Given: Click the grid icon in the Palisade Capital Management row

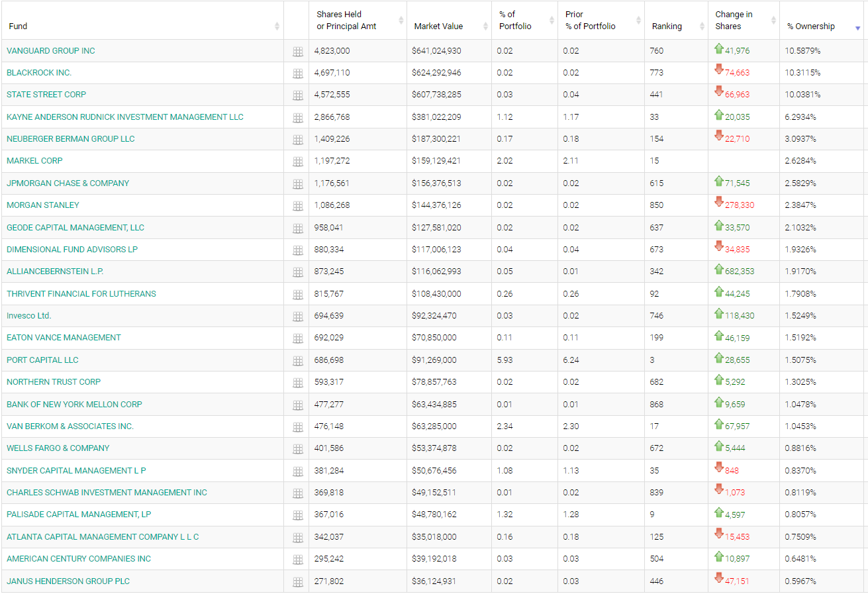Looking at the screenshot, I should [298, 515].
